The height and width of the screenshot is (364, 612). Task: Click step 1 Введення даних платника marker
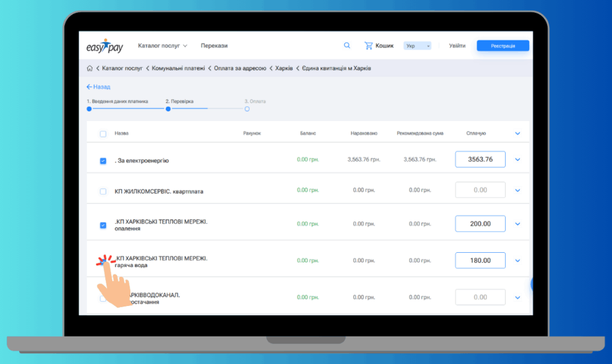(x=90, y=109)
